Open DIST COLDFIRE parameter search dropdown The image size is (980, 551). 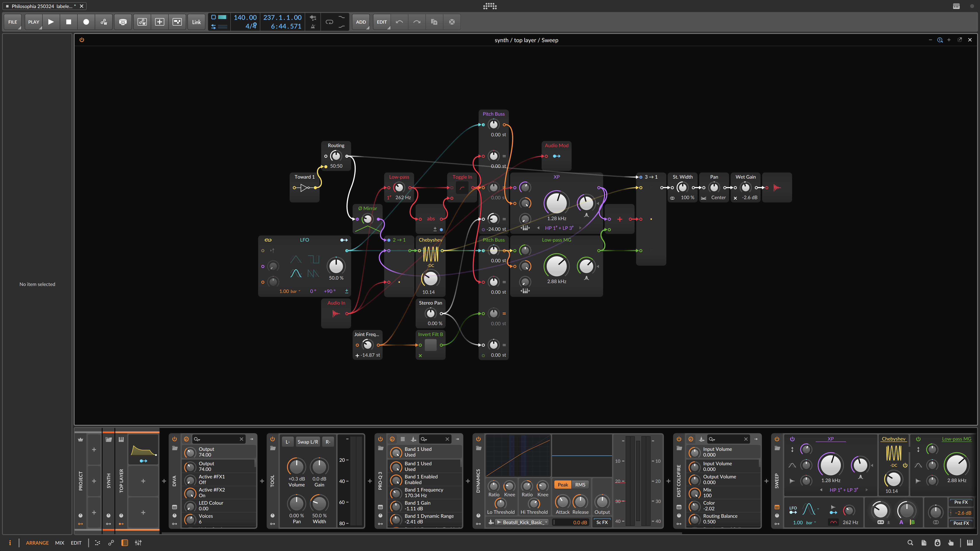712,439
